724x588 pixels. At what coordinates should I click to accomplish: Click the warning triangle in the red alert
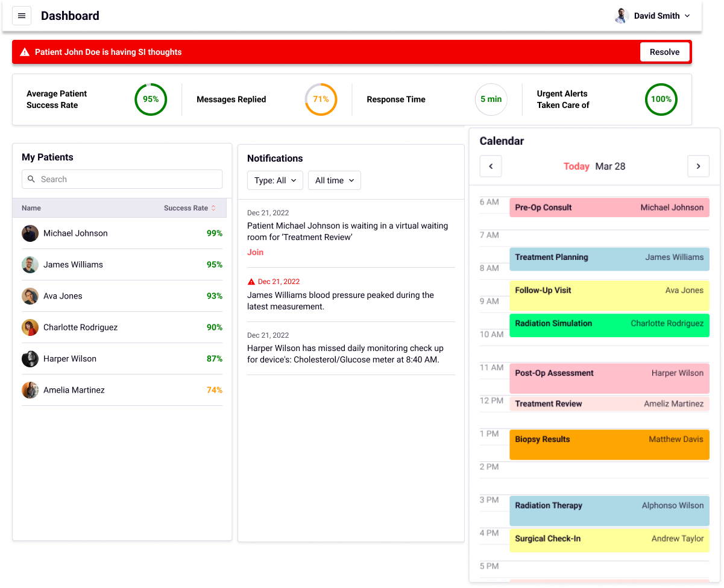tap(25, 52)
